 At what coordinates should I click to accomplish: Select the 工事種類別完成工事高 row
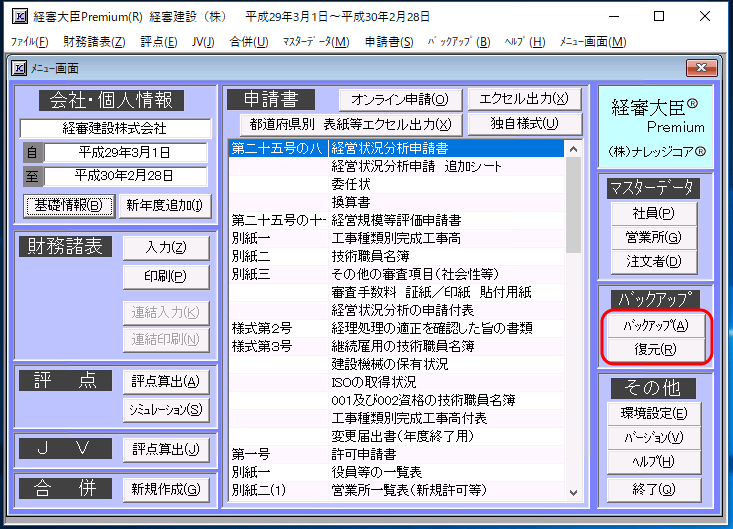coord(396,238)
